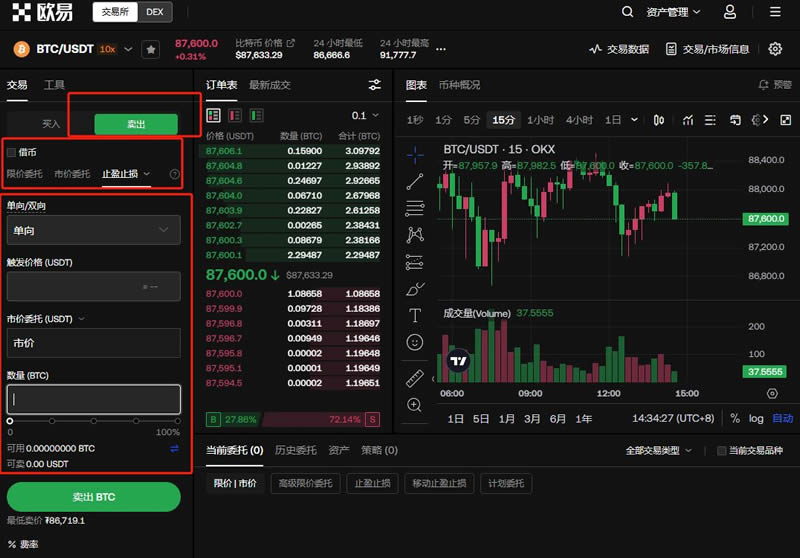Enable the 借币 borrow checkbox

[x=12, y=152]
